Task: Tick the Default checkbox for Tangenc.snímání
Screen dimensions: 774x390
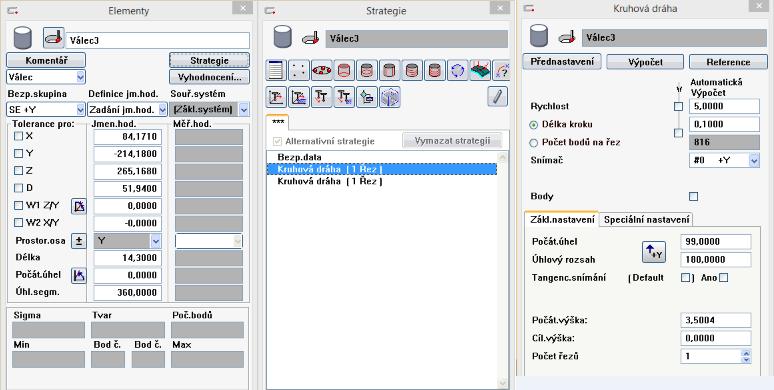Action: point(685,278)
